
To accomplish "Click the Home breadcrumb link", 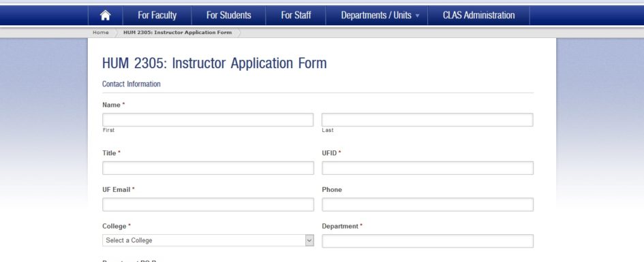I will coord(101,33).
